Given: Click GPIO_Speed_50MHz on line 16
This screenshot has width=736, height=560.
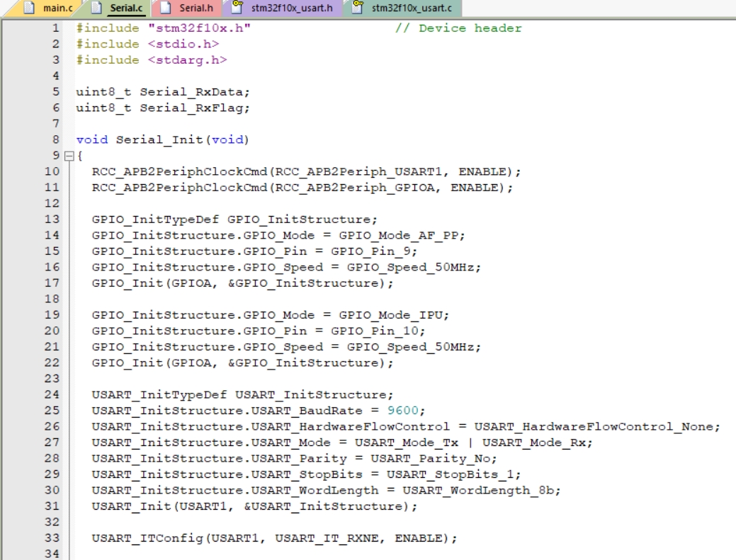Looking at the screenshot, I should [x=411, y=268].
